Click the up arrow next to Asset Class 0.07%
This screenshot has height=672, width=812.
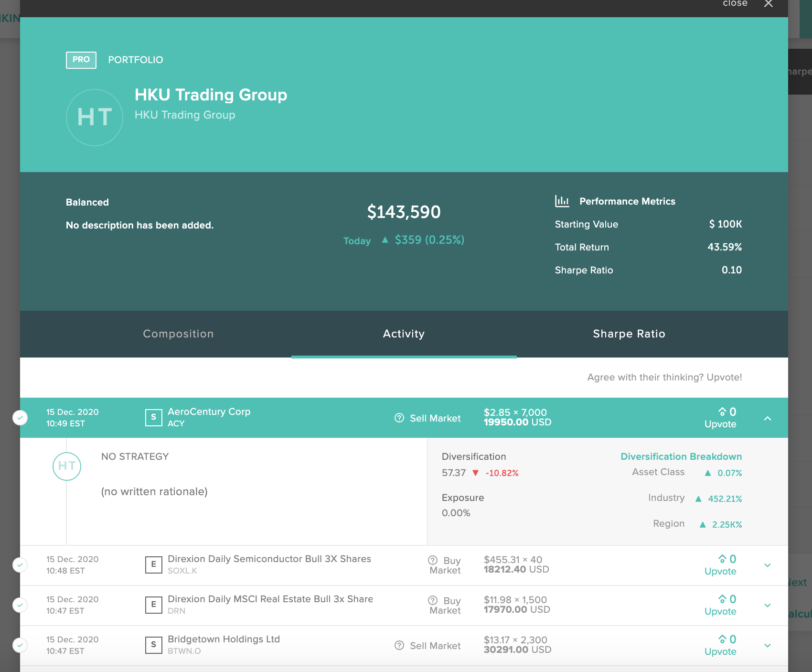coord(708,473)
